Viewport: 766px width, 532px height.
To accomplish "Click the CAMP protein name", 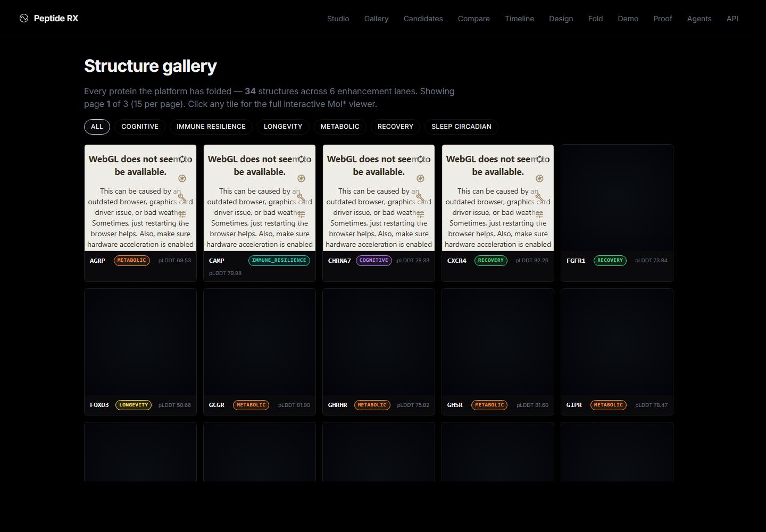I will [x=217, y=261].
